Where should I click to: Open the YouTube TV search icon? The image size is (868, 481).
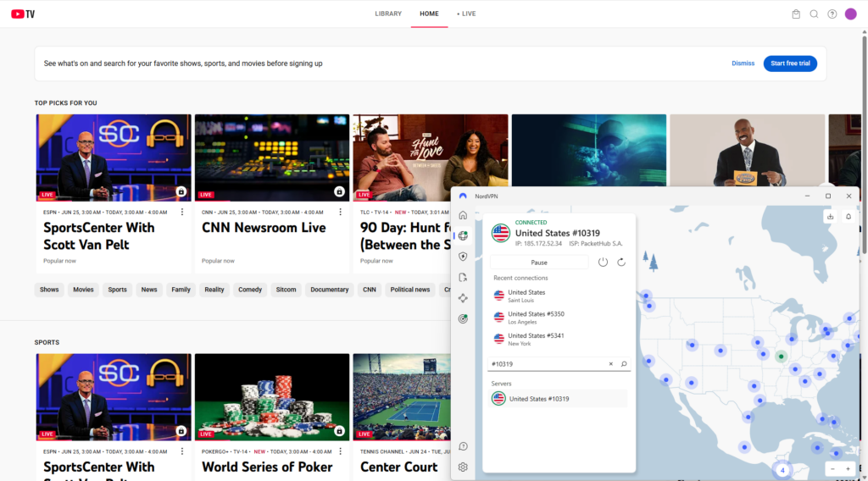point(814,14)
